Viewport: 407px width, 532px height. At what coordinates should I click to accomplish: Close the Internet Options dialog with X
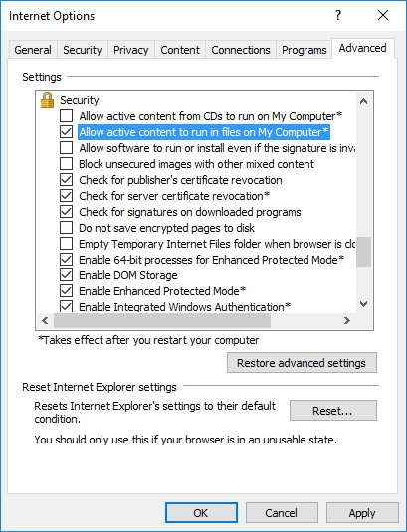click(383, 15)
